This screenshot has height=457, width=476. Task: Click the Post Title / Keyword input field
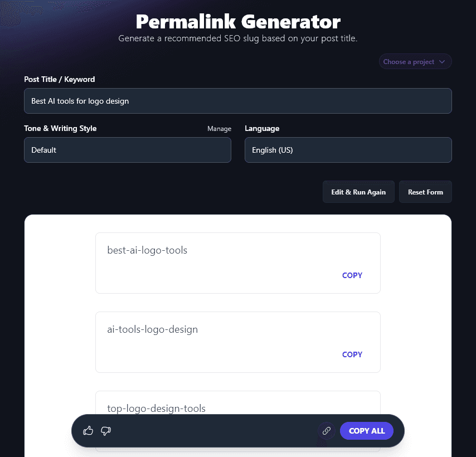click(x=238, y=101)
